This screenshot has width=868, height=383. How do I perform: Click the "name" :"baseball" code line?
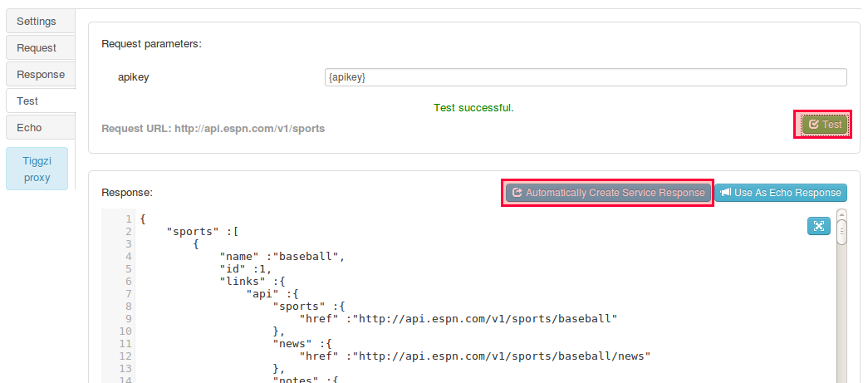[282, 257]
